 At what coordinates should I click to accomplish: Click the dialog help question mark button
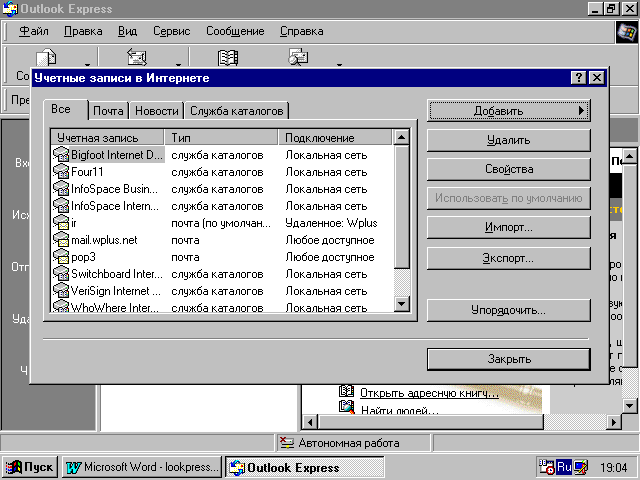point(578,78)
